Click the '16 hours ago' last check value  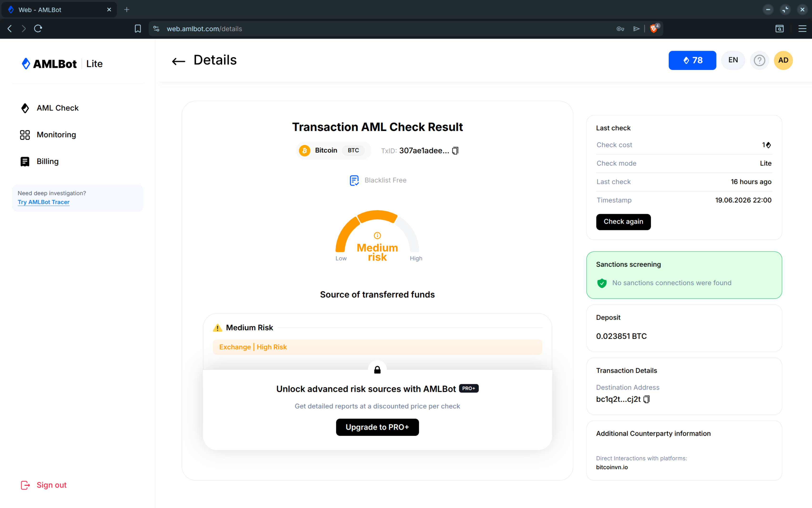[751, 182]
